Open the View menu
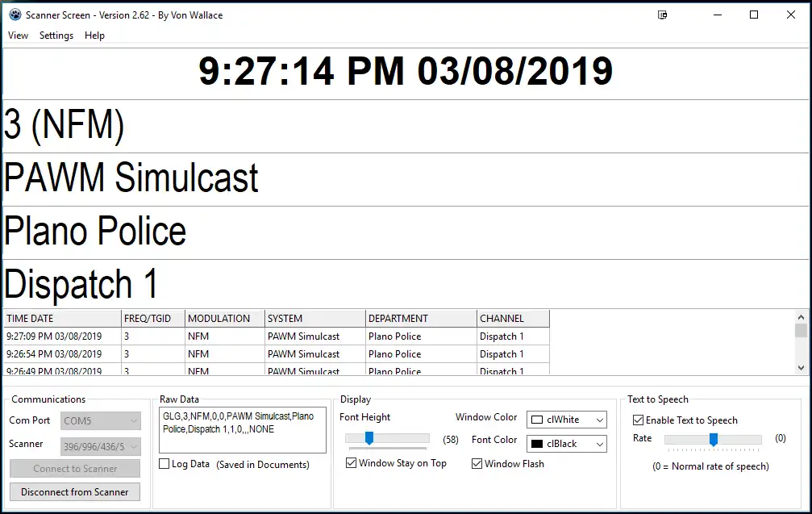 (x=18, y=36)
